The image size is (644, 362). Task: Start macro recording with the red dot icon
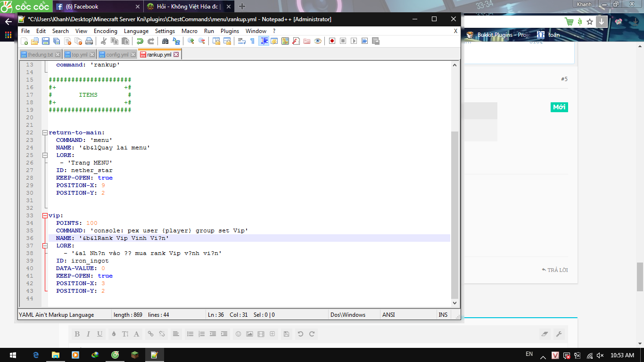coord(332,41)
